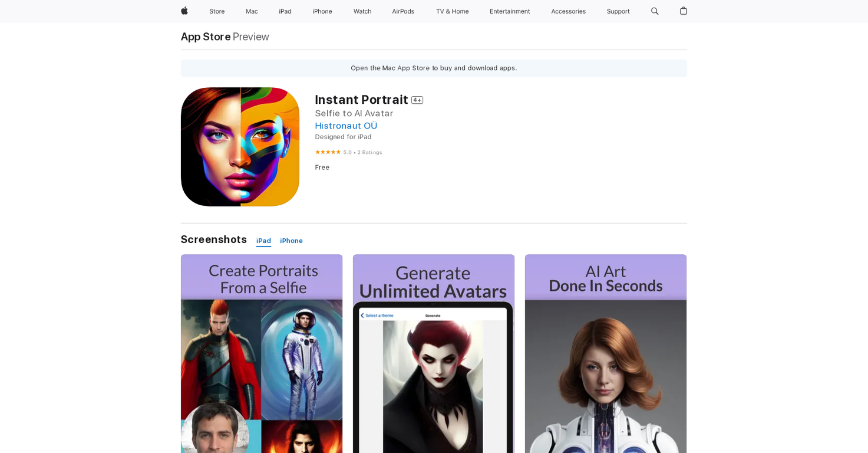Open AirPods in navigation bar
This screenshot has width=868, height=453.
[x=403, y=11]
